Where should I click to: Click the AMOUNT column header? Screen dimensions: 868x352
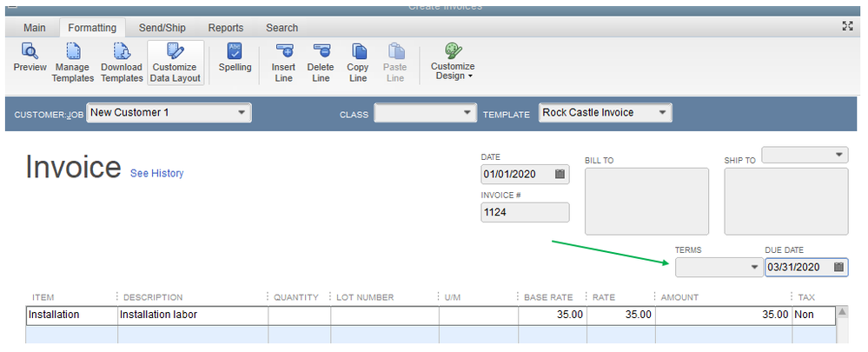[679, 297]
